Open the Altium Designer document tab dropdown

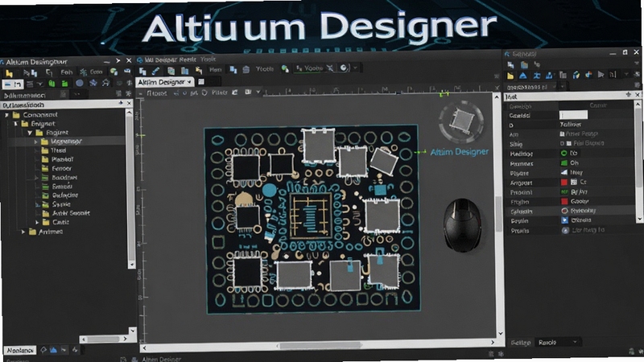(189, 82)
